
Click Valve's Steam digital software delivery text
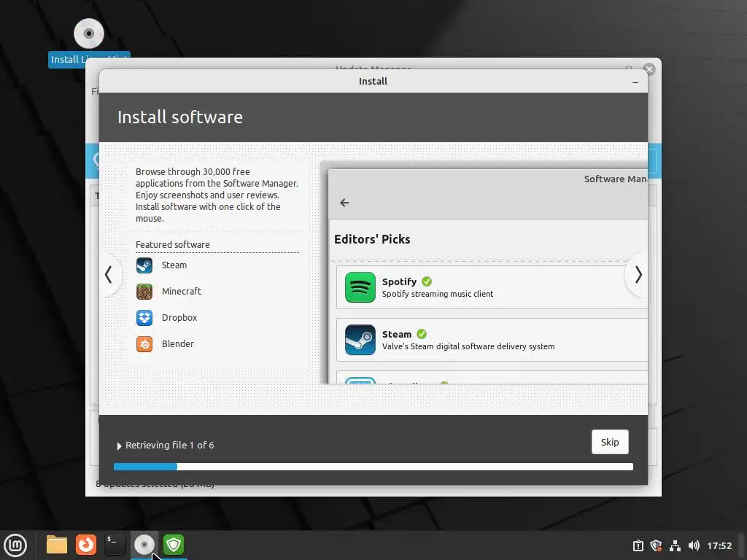tap(468, 346)
